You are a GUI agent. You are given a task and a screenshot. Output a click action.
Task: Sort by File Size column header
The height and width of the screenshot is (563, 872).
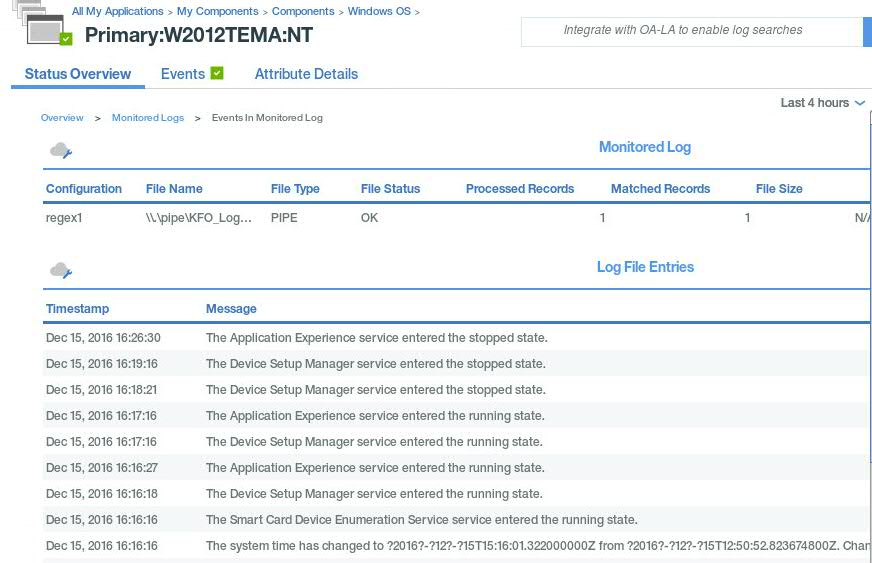[x=779, y=189]
